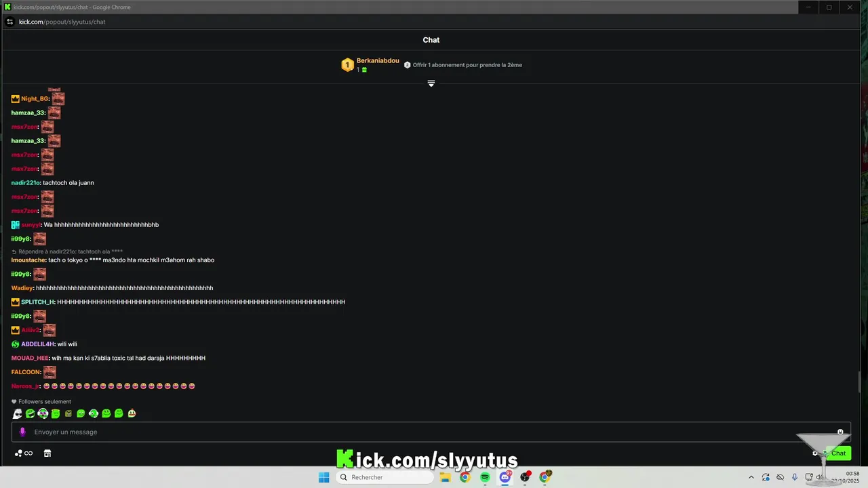Image resolution: width=868 pixels, height=488 pixels.
Task: Click the green badge next to ABDELIL4H
Action: 16,344
